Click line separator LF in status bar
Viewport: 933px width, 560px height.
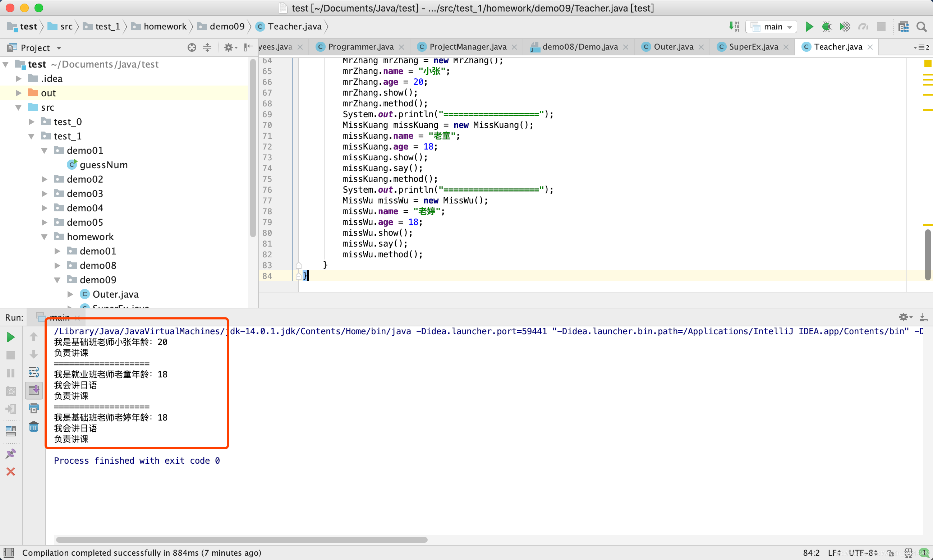click(x=835, y=553)
